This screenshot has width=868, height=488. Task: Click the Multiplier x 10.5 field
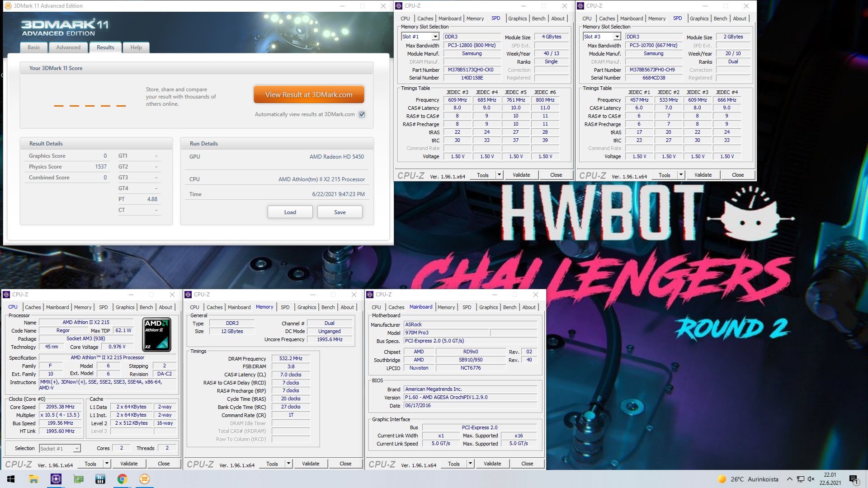pos(61,415)
